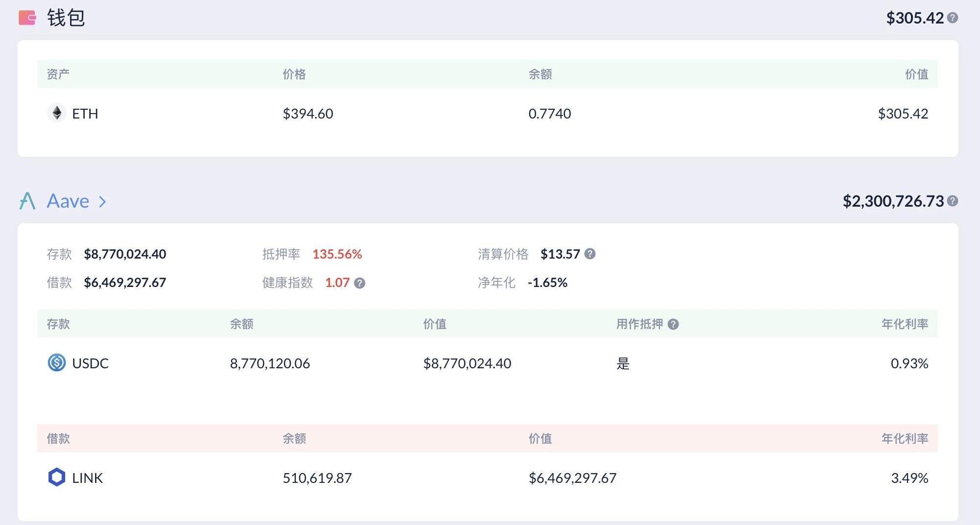Screen dimensions: 980x525
Task: Click borrow table 年化利率 header
Action: (905, 438)
